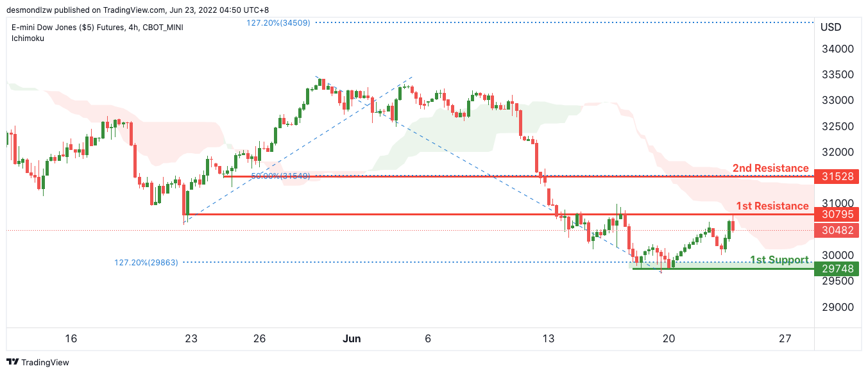Screen dimensions: 868x373
Task: Click the 27 date on time axis
Action: pos(785,338)
